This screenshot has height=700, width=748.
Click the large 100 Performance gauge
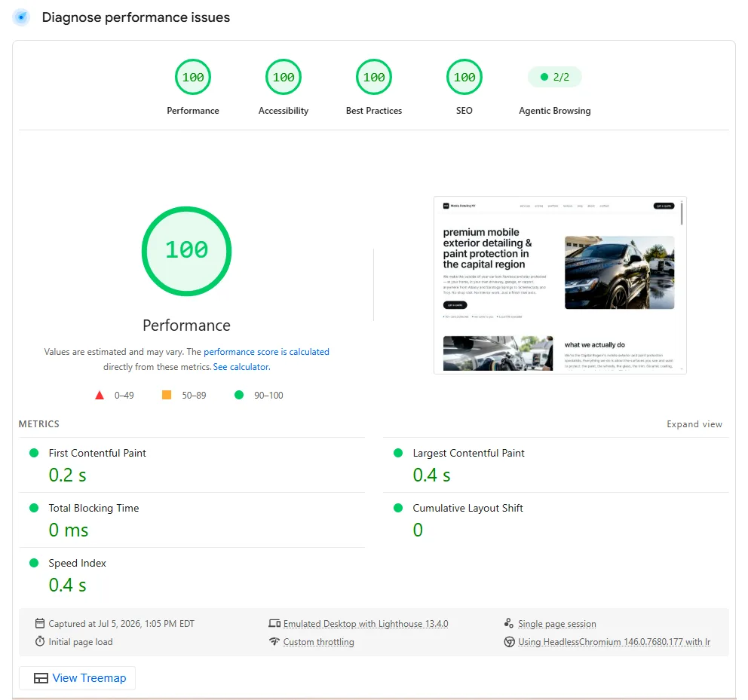(x=186, y=251)
